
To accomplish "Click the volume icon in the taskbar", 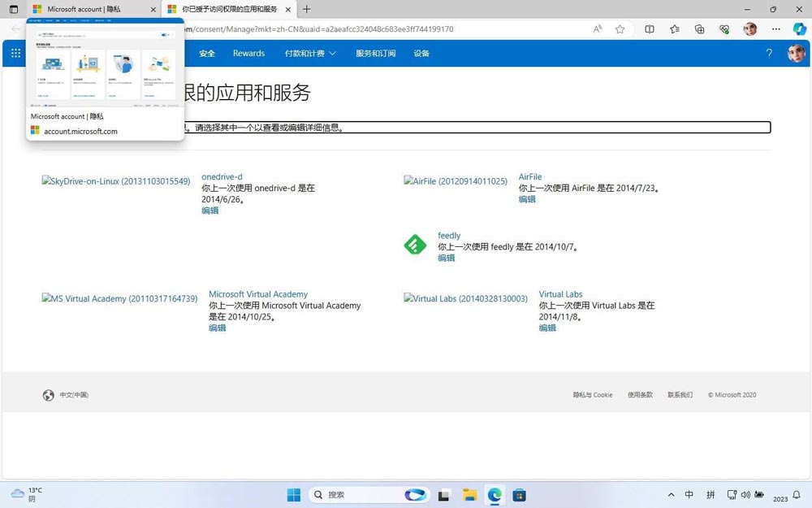I will (746, 494).
